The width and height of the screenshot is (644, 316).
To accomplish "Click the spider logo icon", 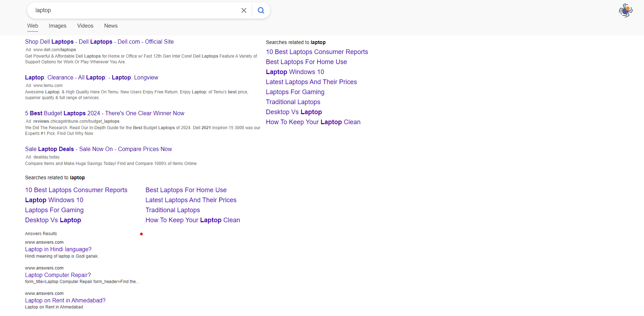I will tap(626, 10).
